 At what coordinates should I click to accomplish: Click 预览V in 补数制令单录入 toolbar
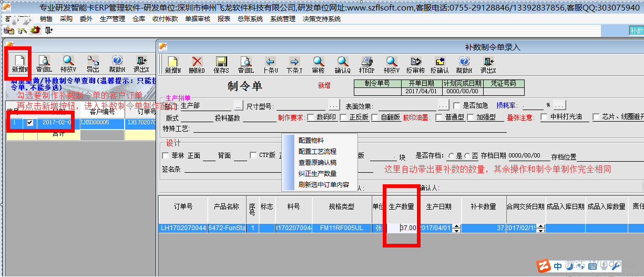point(392,65)
